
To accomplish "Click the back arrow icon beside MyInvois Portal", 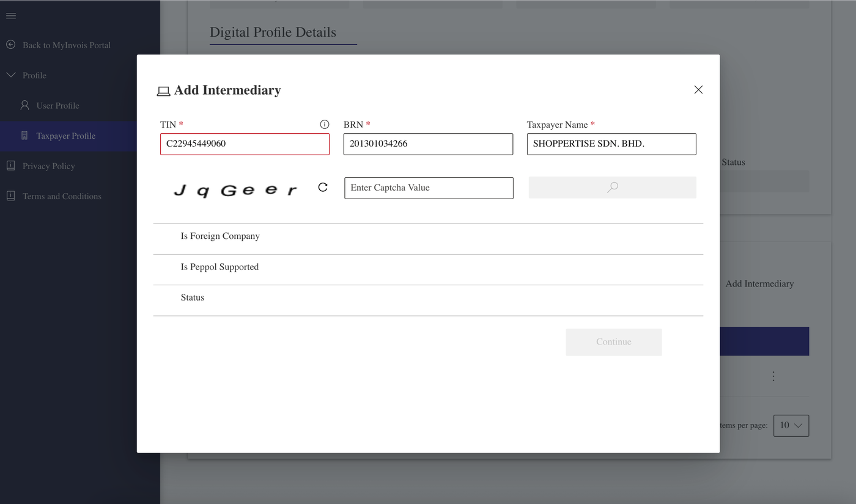I will pyautogui.click(x=10, y=45).
